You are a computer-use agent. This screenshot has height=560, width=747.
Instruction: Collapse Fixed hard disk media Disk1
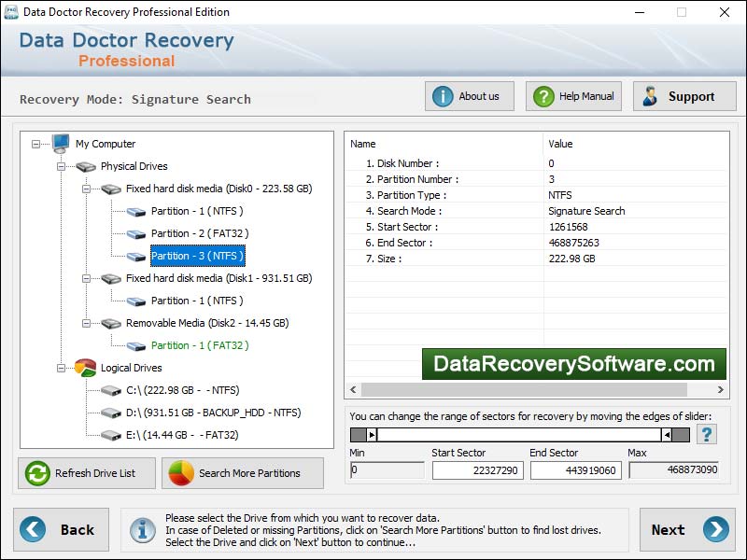pyautogui.click(x=87, y=278)
